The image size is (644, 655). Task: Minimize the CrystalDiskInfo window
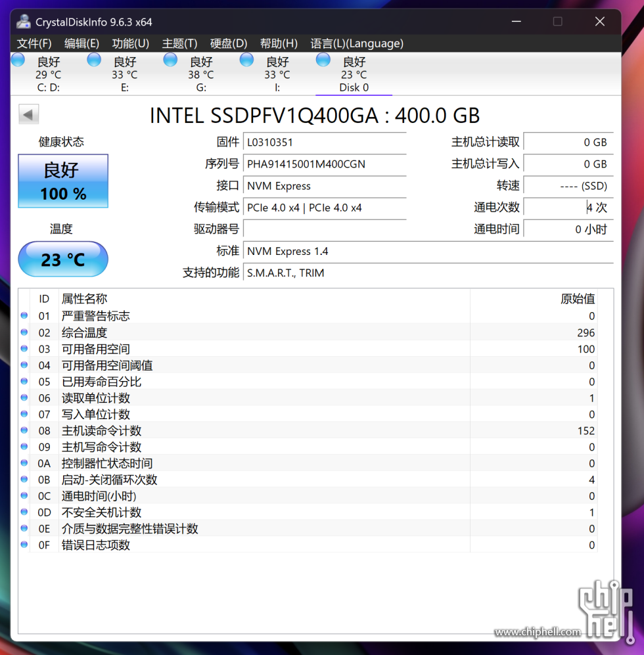point(517,21)
